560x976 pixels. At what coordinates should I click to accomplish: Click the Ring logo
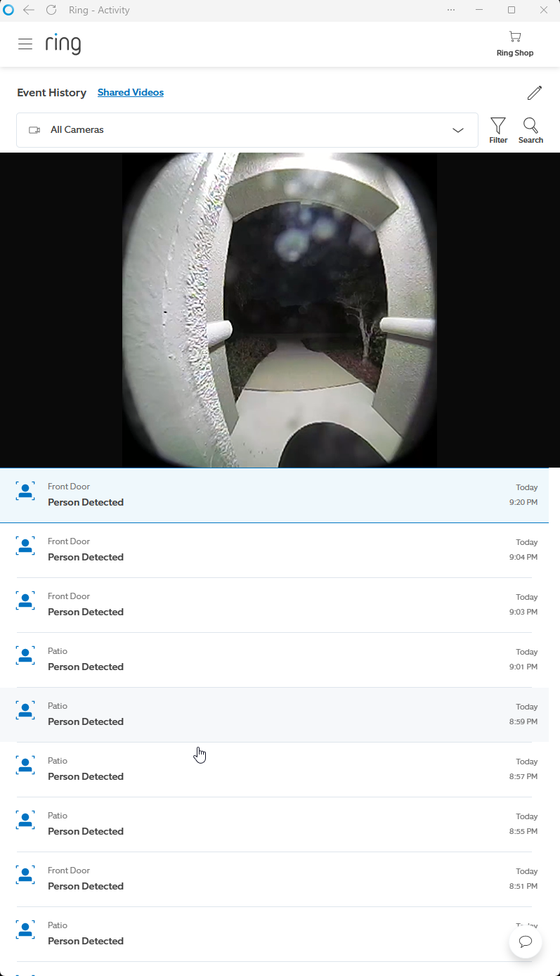click(x=63, y=44)
